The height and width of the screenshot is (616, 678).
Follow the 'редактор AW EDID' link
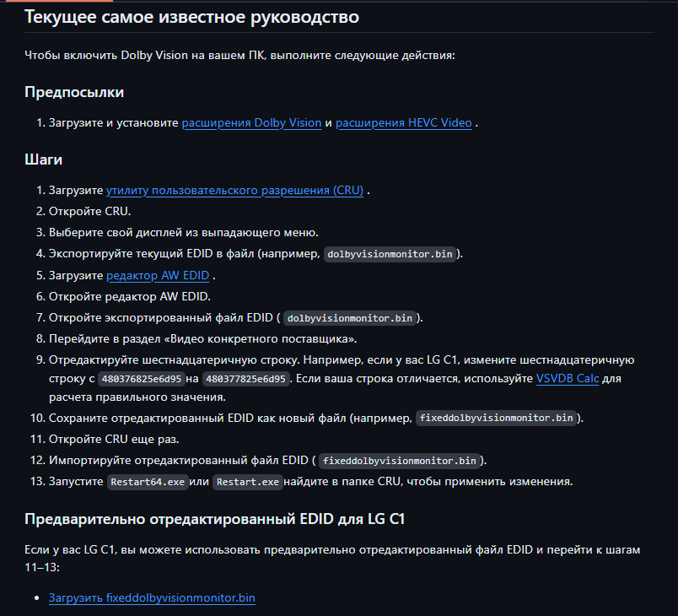[159, 275]
